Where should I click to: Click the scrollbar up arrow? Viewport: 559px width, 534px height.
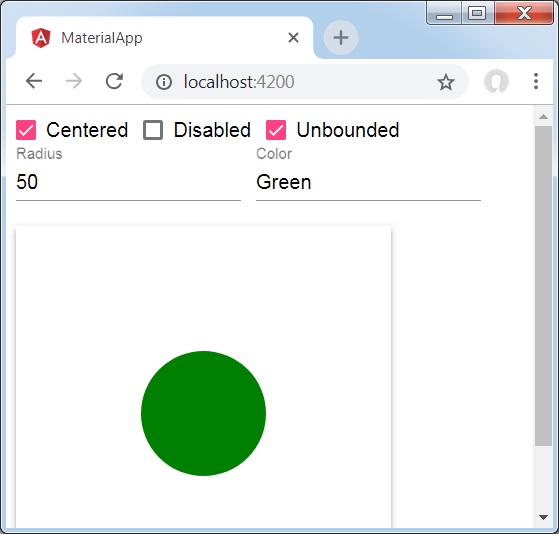click(x=543, y=117)
